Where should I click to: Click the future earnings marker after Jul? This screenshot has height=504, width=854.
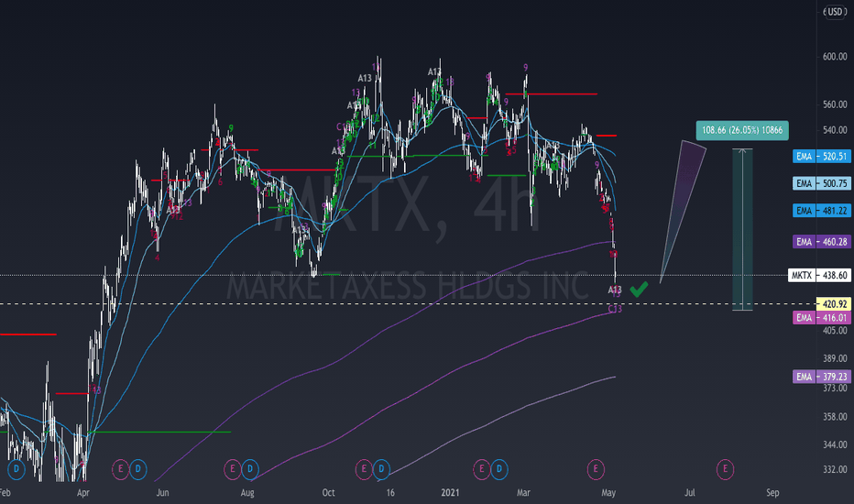725,469
